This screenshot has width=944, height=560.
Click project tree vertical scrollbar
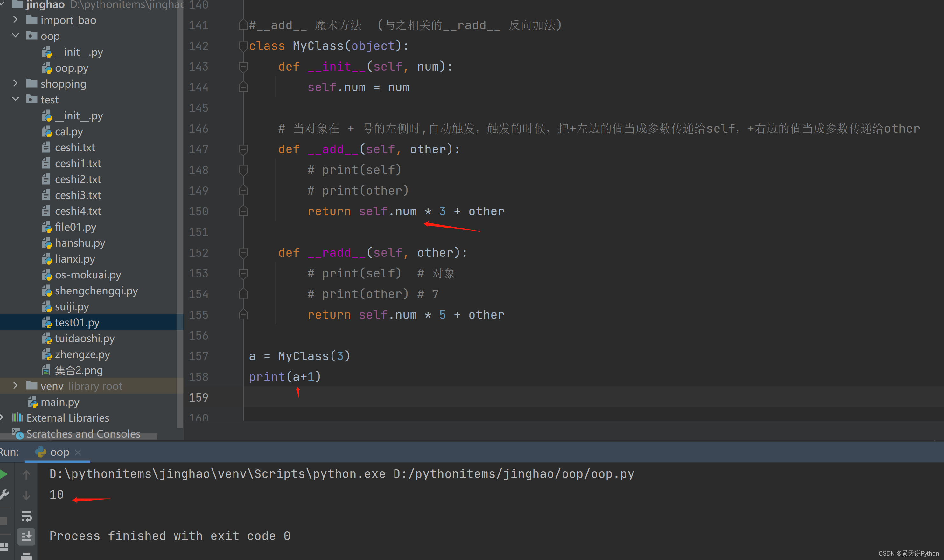[x=179, y=213]
